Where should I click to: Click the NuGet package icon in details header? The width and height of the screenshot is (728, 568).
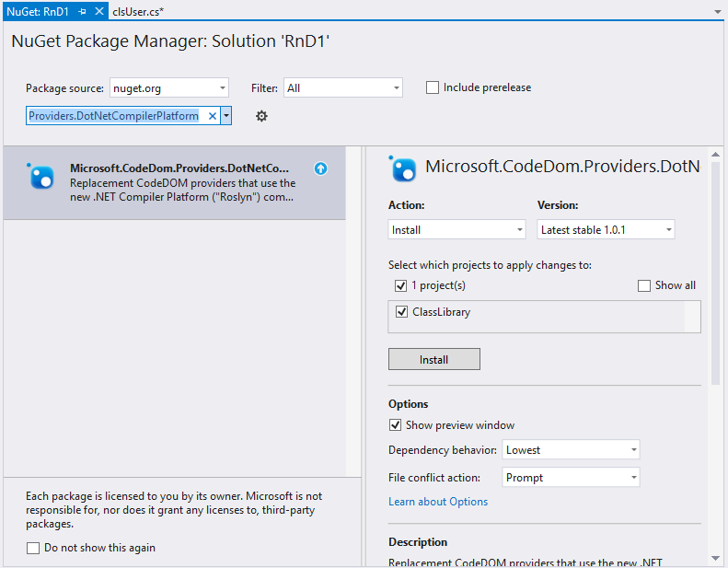coord(403,168)
